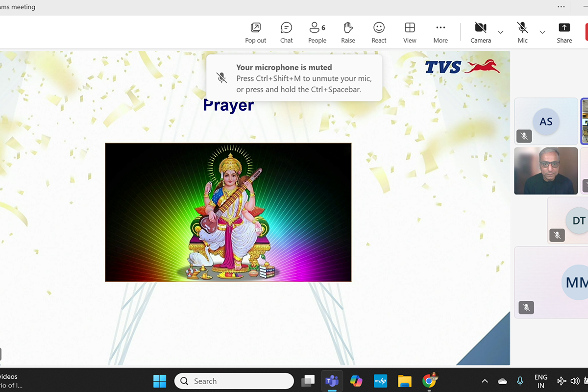Click the muted mic icon on MM tile
The width and height of the screenshot is (588, 392).
click(526, 307)
